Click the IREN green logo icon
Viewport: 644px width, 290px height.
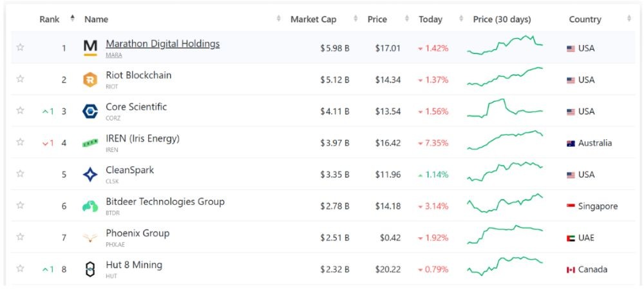tap(90, 143)
